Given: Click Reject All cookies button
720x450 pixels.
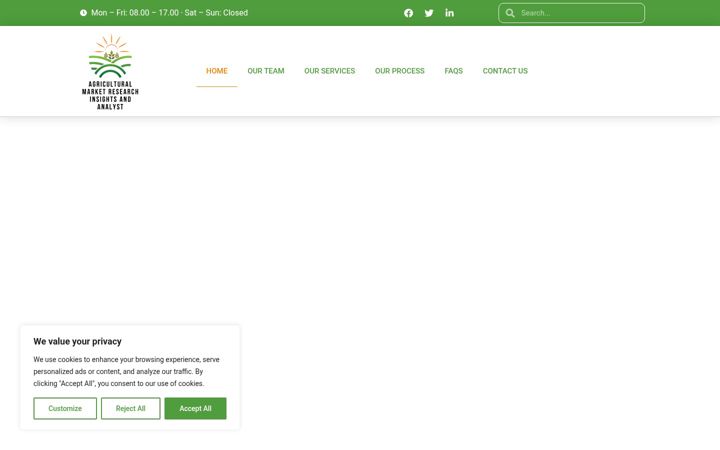Looking at the screenshot, I should 130,408.
